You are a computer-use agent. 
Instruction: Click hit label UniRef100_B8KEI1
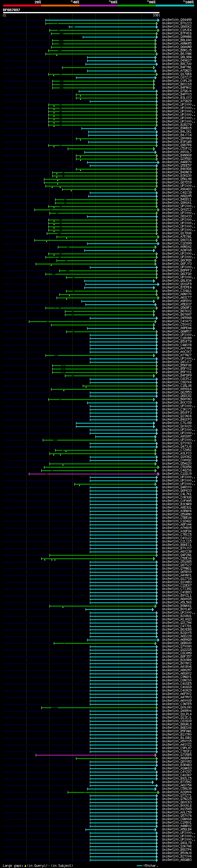point(177,544)
